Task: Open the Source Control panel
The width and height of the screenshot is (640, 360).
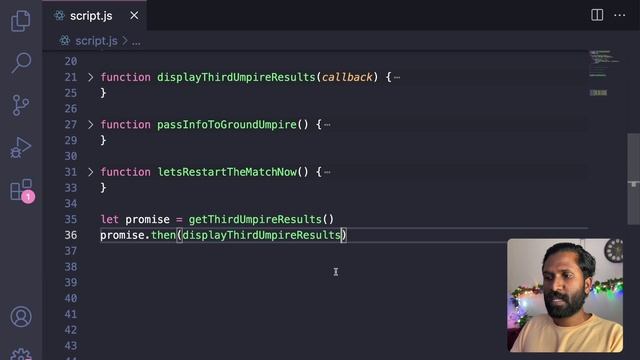Action: click(20, 105)
